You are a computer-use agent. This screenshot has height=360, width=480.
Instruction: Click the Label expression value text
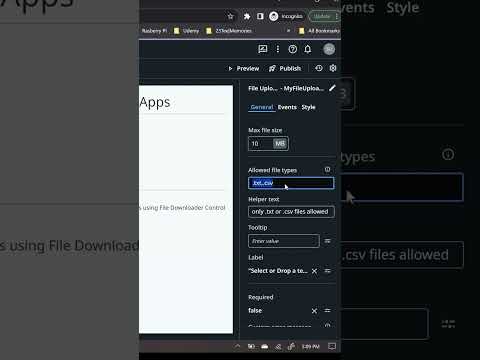(278, 271)
